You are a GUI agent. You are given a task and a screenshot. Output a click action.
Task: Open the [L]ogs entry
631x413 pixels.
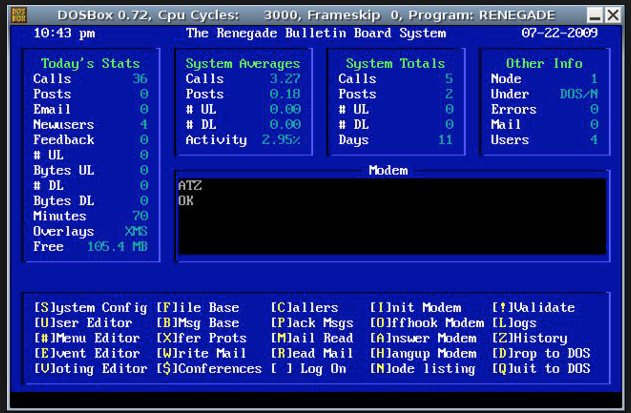[x=514, y=323]
